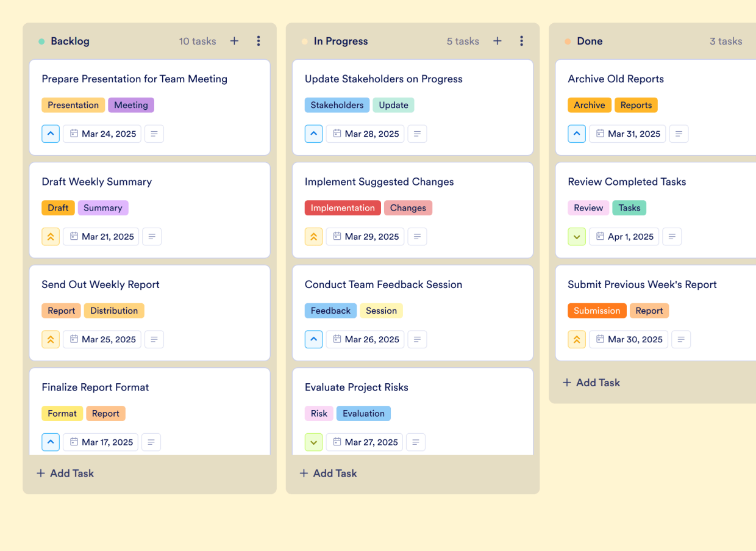Open due date Mar 30, 2025 on Submit Previous Week's Report
This screenshot has height=551, width=756.
[x=628, y=339]
